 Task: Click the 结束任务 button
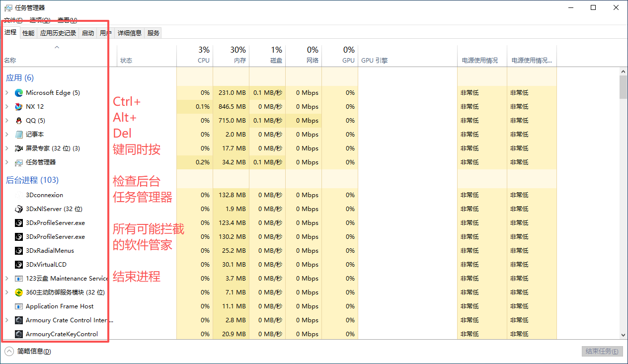point(602,352)
